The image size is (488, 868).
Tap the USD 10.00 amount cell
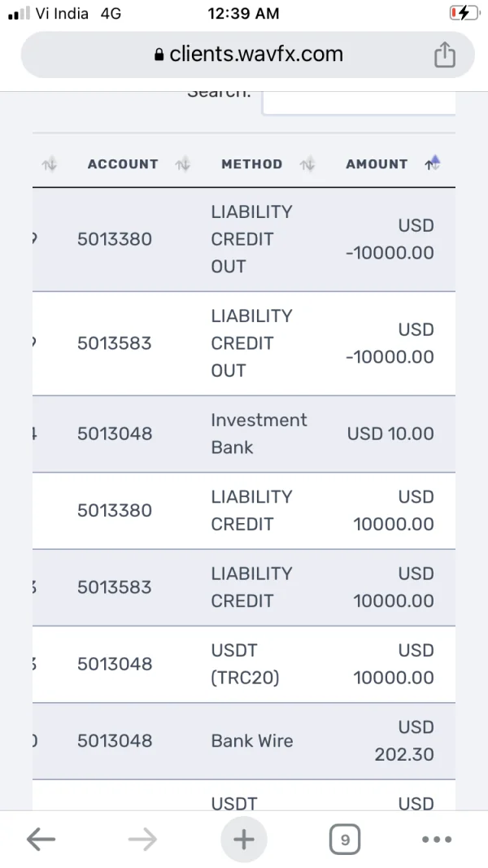click(x=390, y=434)
